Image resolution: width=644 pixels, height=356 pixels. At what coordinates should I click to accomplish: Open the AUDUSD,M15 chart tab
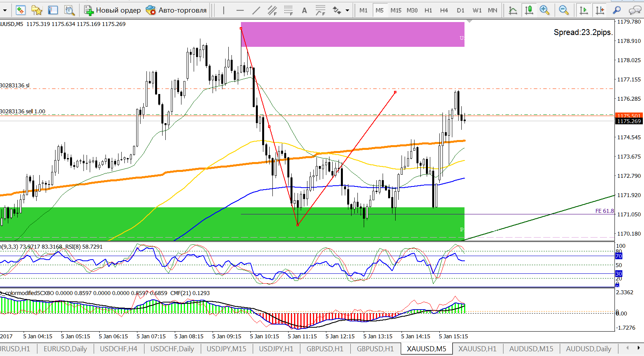click(531, 349)
